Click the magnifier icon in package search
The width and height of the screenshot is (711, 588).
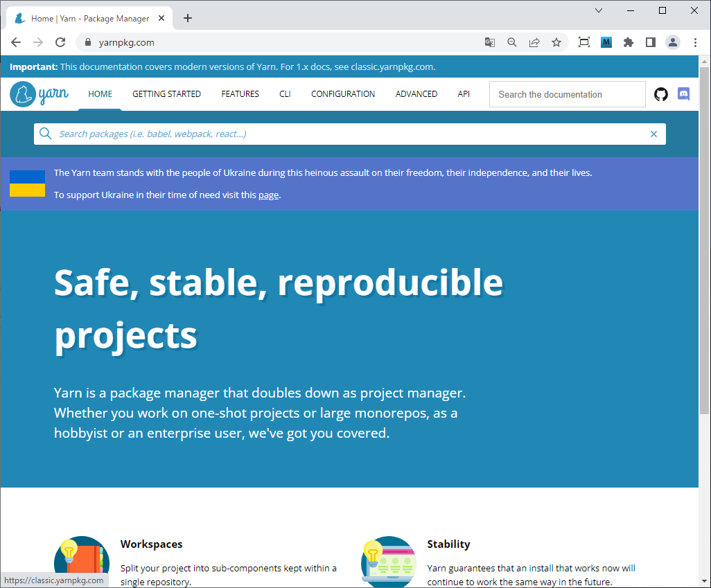click(45, 133)
